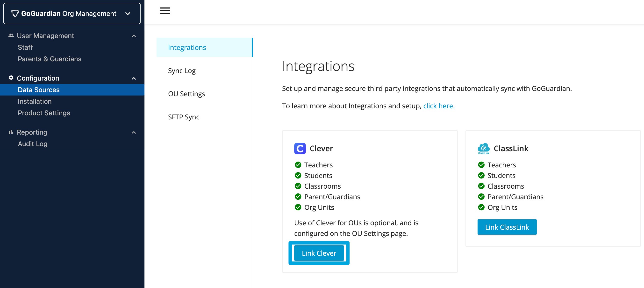Open Staff in the sidebar
Viewport: 644px width, 288px height.
[x=25, y=47]
